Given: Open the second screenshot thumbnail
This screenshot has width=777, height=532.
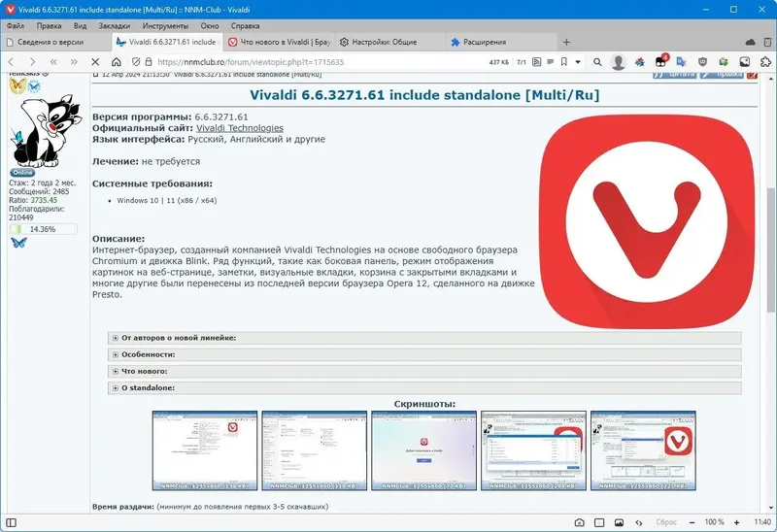Looking at the screenshot, I should 314,450.
